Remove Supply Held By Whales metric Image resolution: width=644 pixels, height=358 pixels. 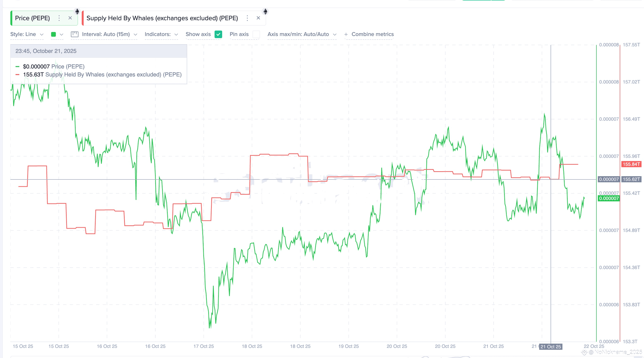pyautogui.click(x=258, y=18)
